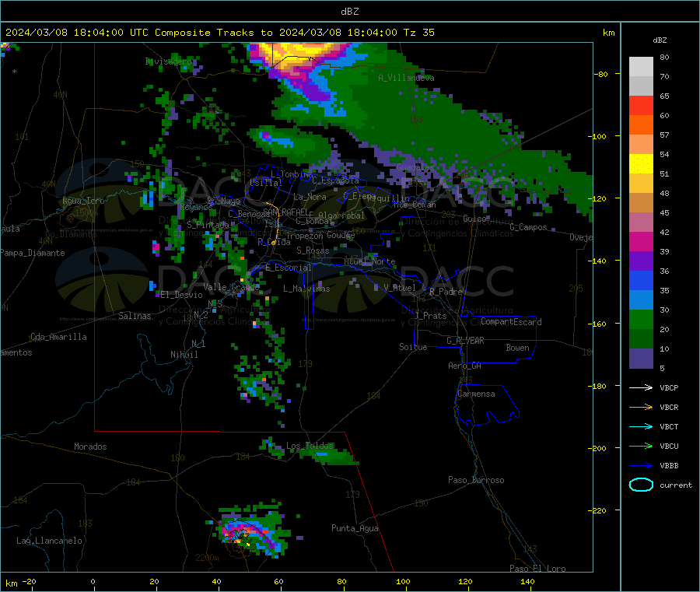The height and width of the screenshot is (592, 700).
Task: Click the timestamp header text 2024/03/08 18:04:00 UTC
Action: click(76, 33)
